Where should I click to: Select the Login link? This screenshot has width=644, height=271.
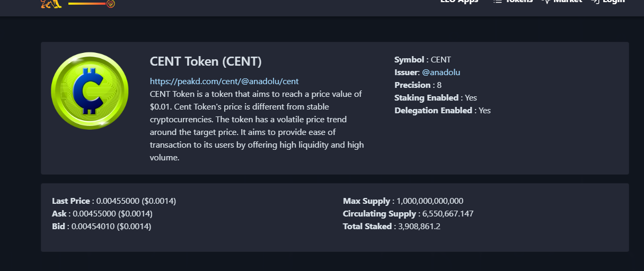tap(613, 2)
